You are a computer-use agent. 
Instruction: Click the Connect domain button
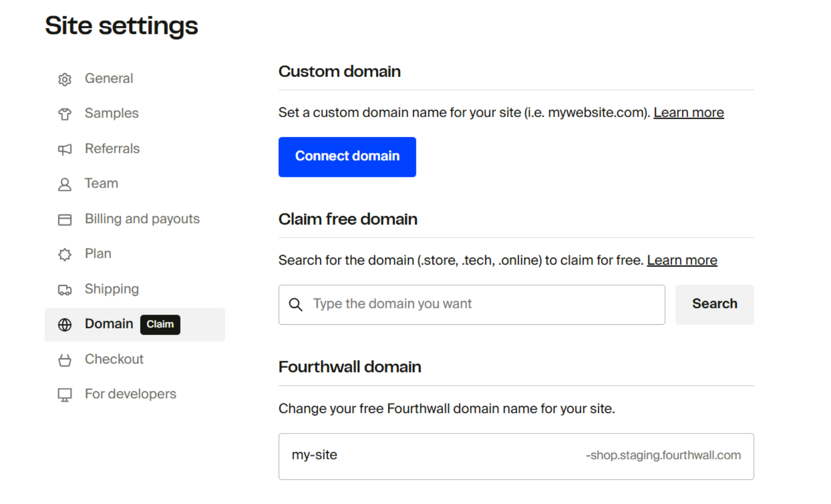[x=347, y=157]
